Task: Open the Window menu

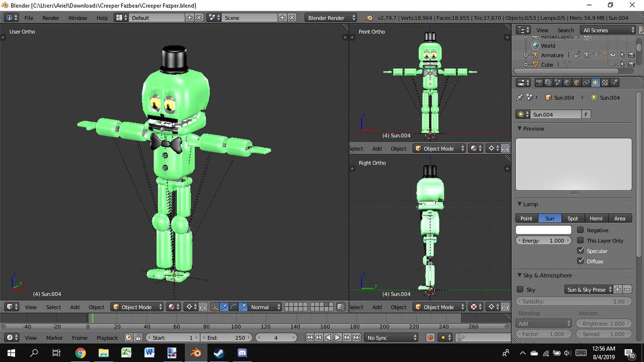Action: point(77,18)
